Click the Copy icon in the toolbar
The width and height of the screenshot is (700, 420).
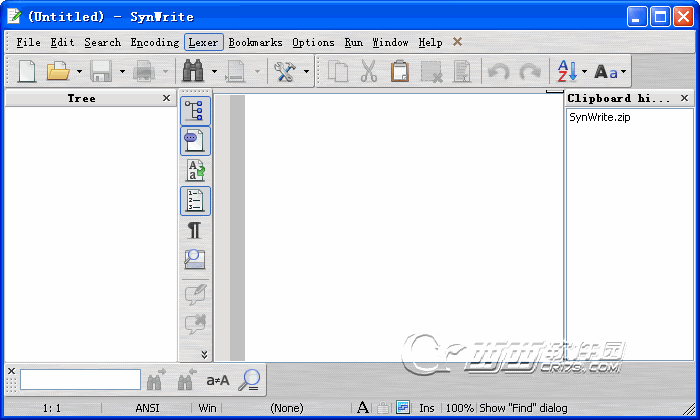click(338, 71)
